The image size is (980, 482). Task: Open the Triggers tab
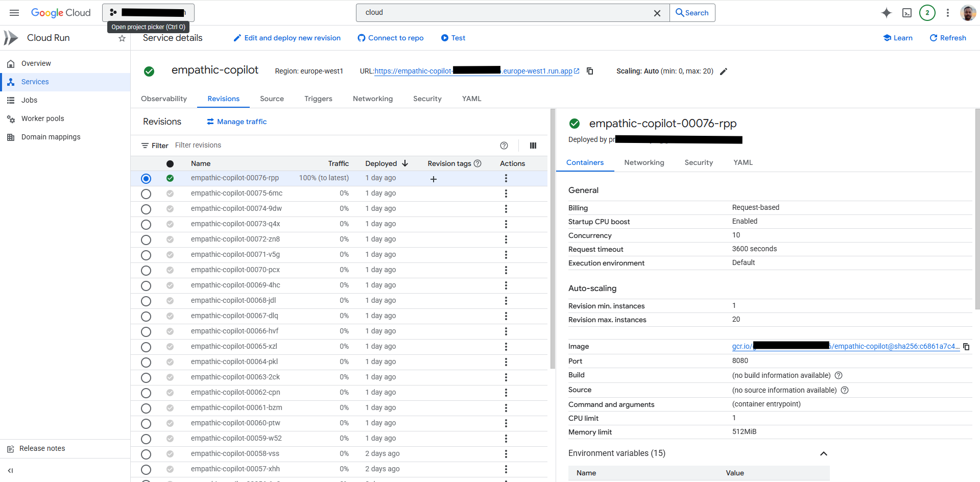(x=318, y=99)
